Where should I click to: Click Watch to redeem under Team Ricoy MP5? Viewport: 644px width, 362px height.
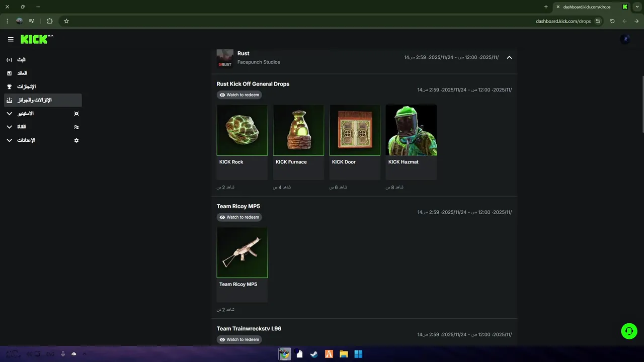click(x=239, y=217)
